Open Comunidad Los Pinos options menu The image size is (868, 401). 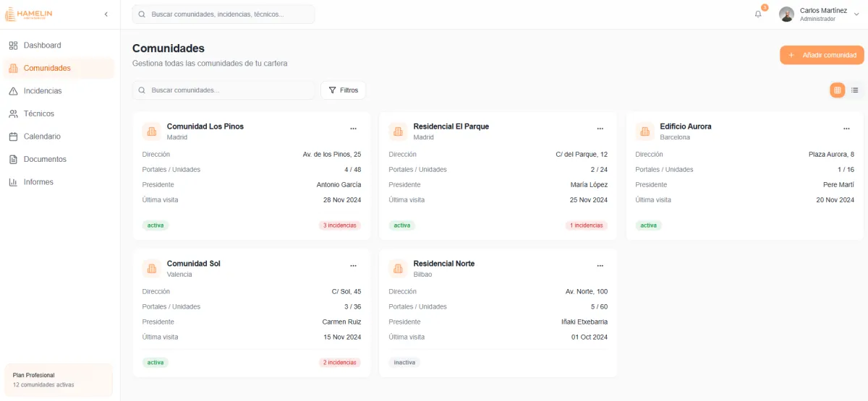tap(353, 129)
